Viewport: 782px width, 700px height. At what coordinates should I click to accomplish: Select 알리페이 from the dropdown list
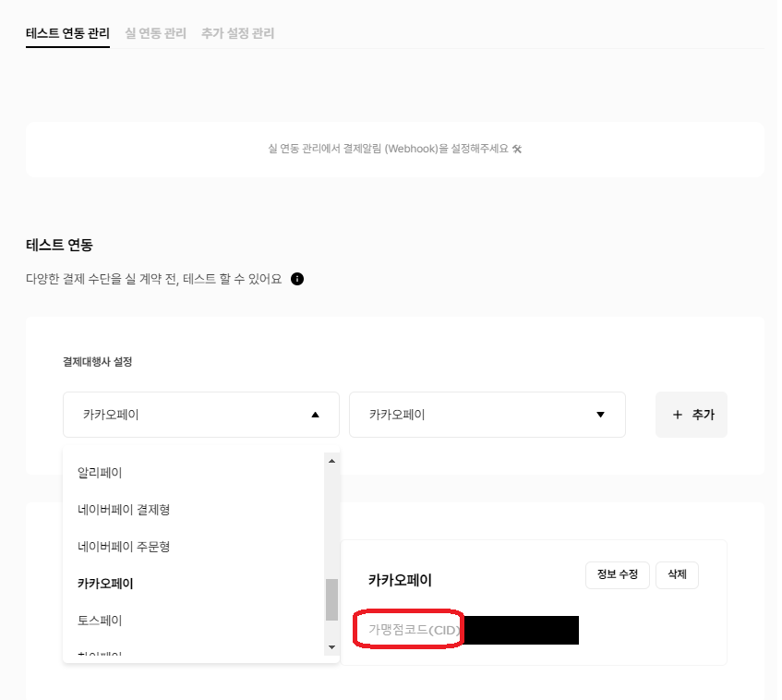click(100, 473)
